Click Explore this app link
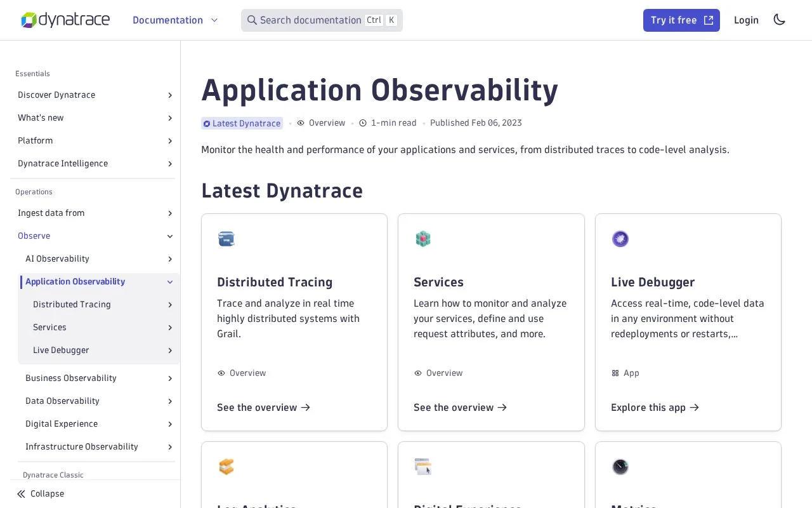Viewport: 812px width, 508px height. click(x=655, y=408)
